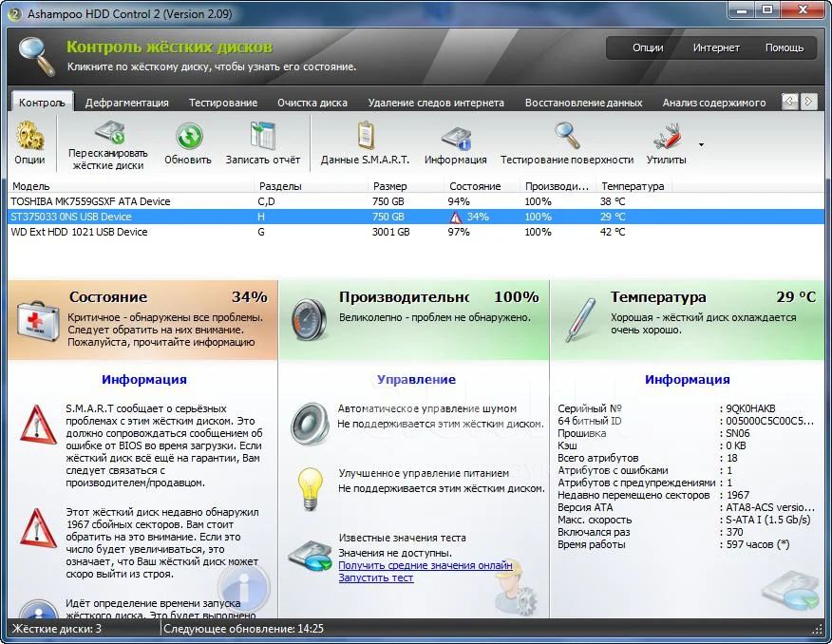The height and width of the screenshot is (644, 832).
Task: Sort by the Состояние column header
Action: pyautogui.click(x=482, y=186)
